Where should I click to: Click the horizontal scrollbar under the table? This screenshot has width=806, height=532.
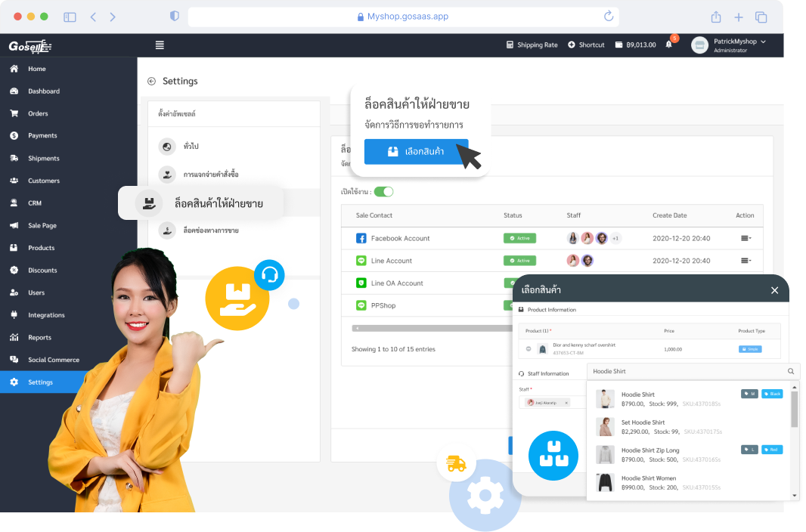pos(432,328)
